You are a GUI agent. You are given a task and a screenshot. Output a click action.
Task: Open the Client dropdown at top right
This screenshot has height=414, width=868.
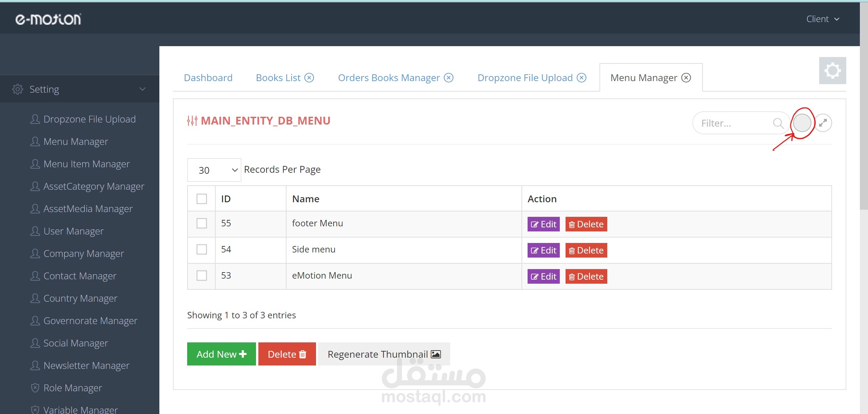pos(823,19)
